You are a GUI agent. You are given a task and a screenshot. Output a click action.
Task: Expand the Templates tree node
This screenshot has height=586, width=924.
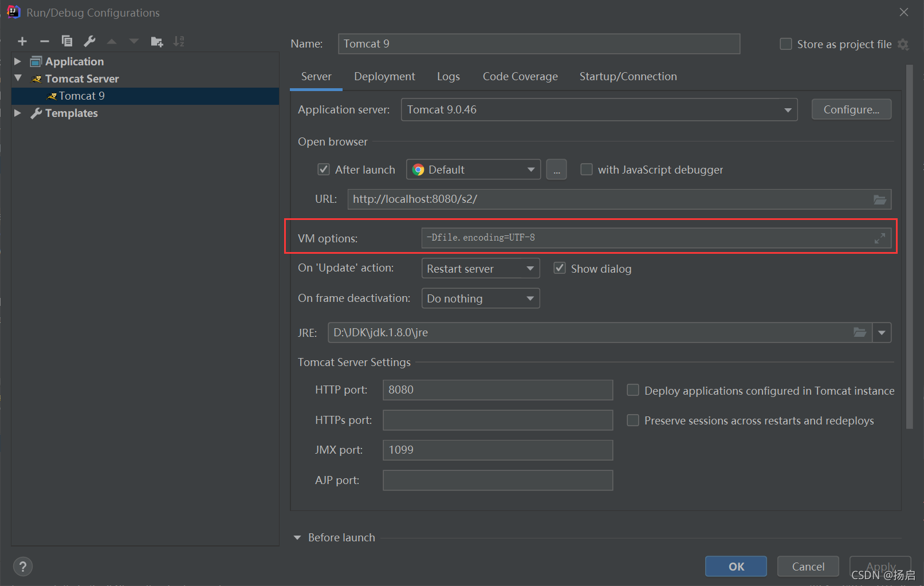18,113
